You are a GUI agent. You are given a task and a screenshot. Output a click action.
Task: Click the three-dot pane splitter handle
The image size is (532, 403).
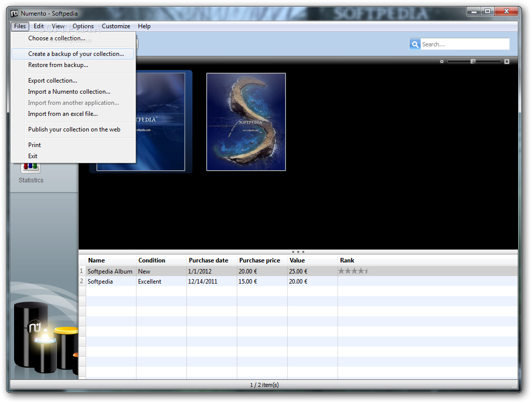(298, 252)
